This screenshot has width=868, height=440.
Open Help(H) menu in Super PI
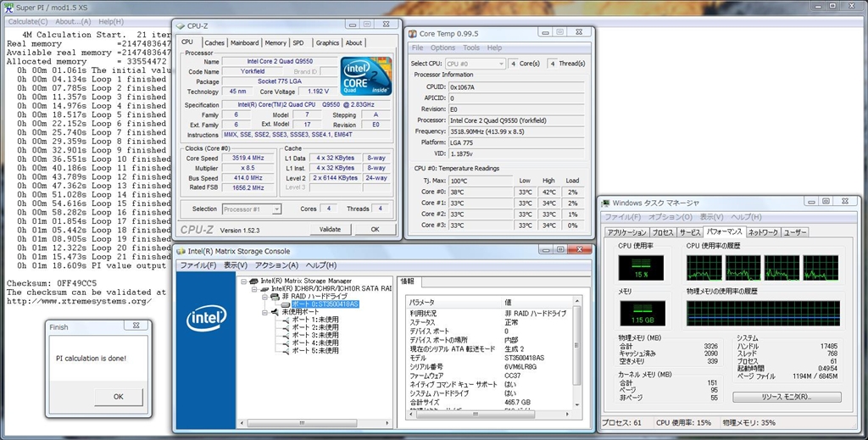[x=111, y=21]
